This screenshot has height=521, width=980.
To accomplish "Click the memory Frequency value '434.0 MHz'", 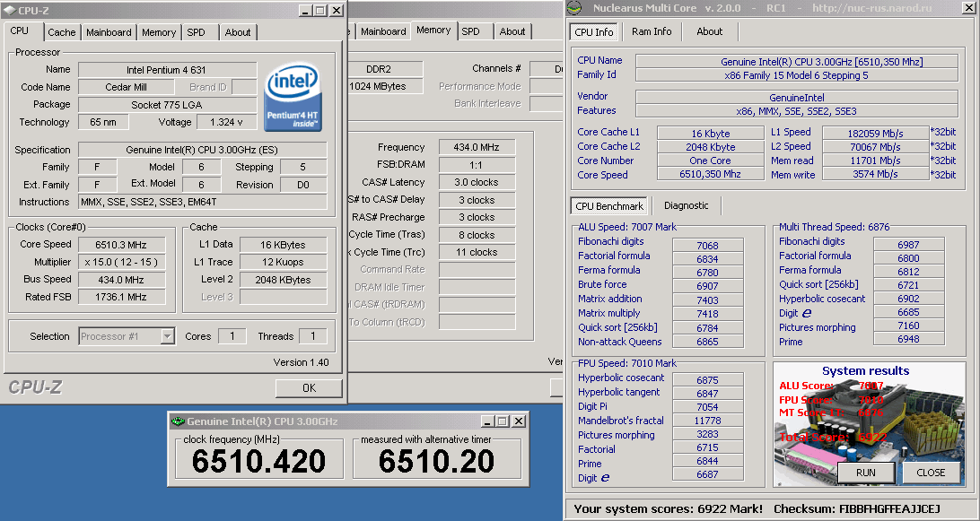I will coord(477,147).
